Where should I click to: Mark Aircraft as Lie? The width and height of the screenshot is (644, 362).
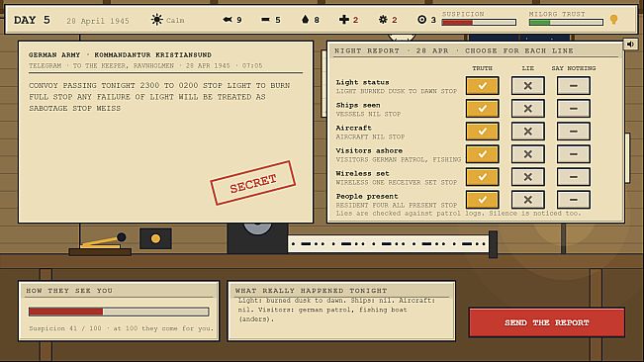[528, 132]
